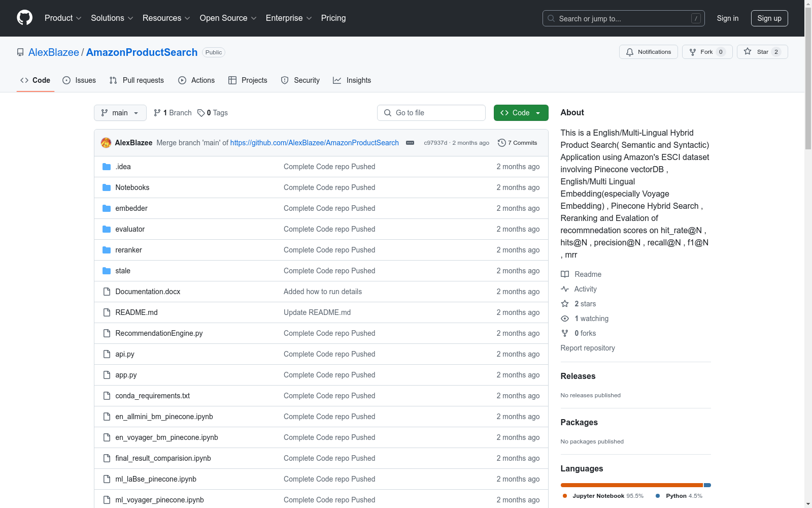812x508 pixels.
Task: Open the green Code dropdown button
Action: pyautogui.click(x=521, y=113)
